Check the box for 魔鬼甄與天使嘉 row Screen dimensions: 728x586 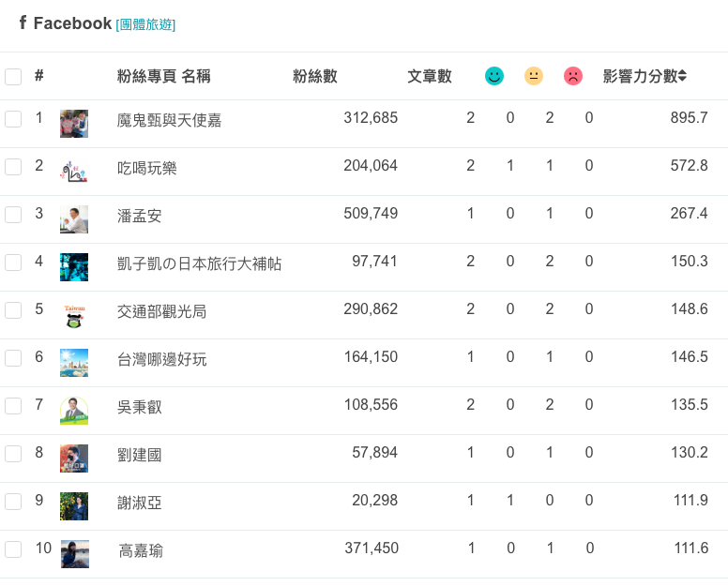click(13, 119)
